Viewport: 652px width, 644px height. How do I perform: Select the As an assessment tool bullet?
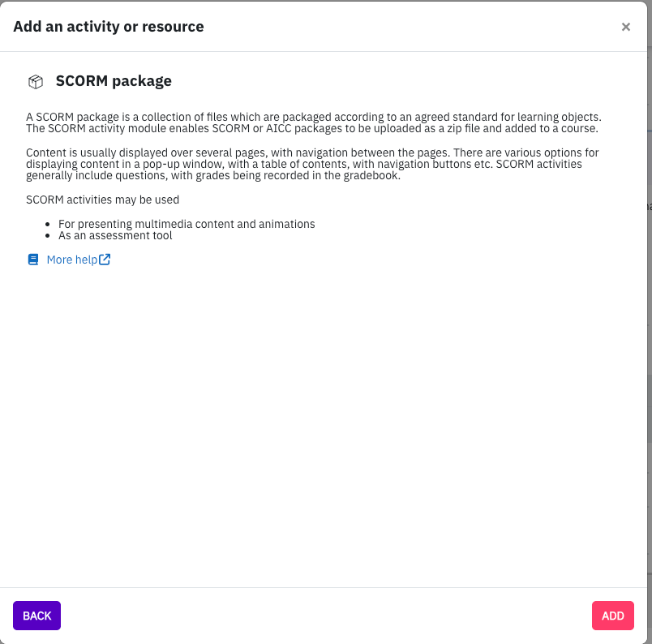pyautogui.click(x=115, y=235)
